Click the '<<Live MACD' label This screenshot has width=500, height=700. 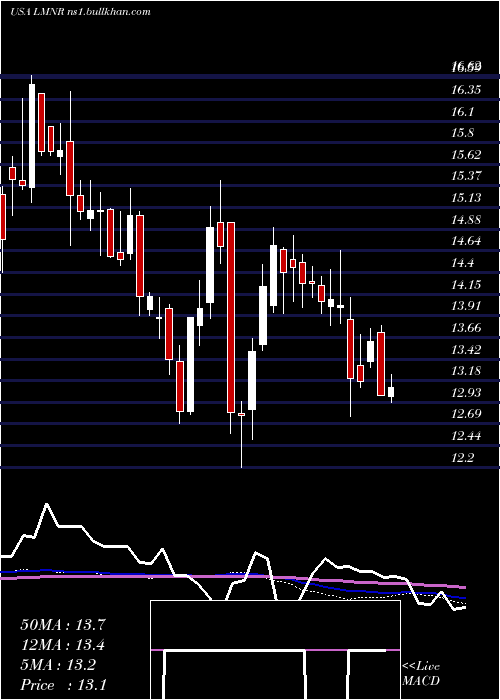pyautogui.click(x=421, y=673)
